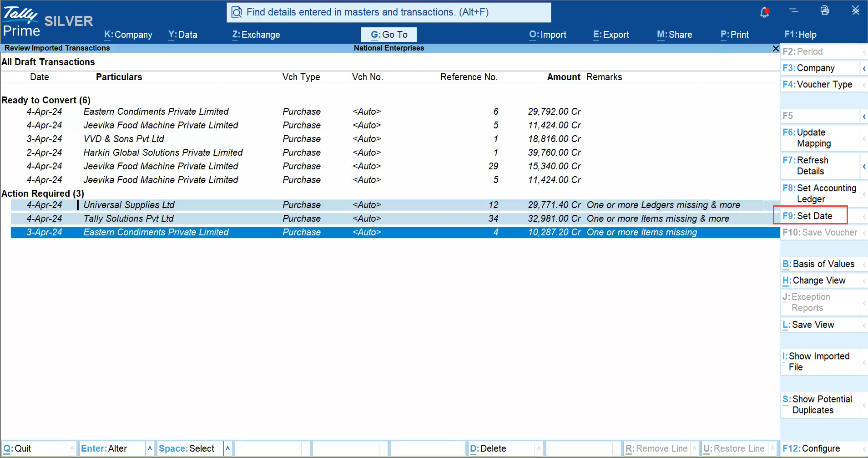Expand the caret next to Enter: Alter

point(150,448)
